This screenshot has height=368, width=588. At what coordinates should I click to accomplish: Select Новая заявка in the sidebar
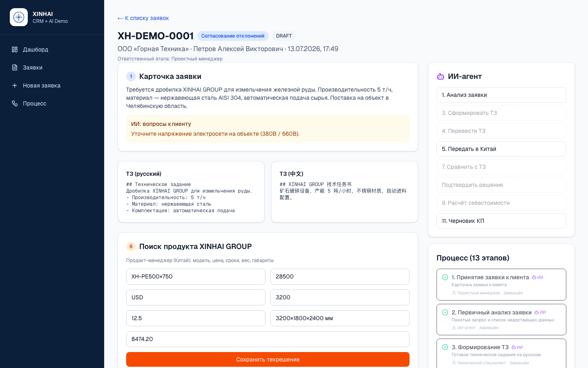[52, 85]
